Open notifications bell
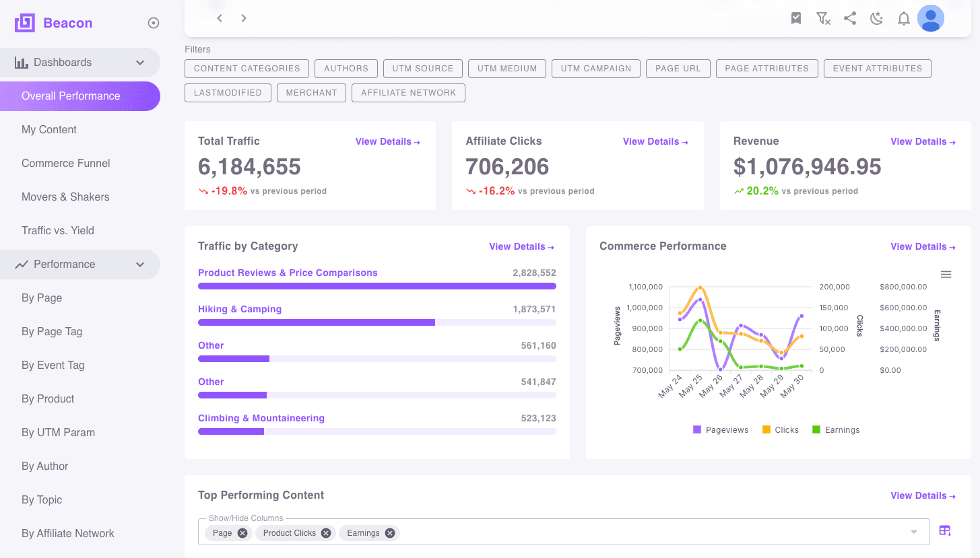 tap(904, 19)
